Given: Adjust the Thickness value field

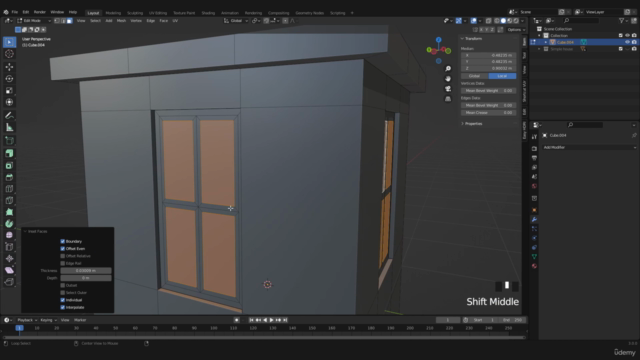Looking at the screenshot, I should 86,271.
